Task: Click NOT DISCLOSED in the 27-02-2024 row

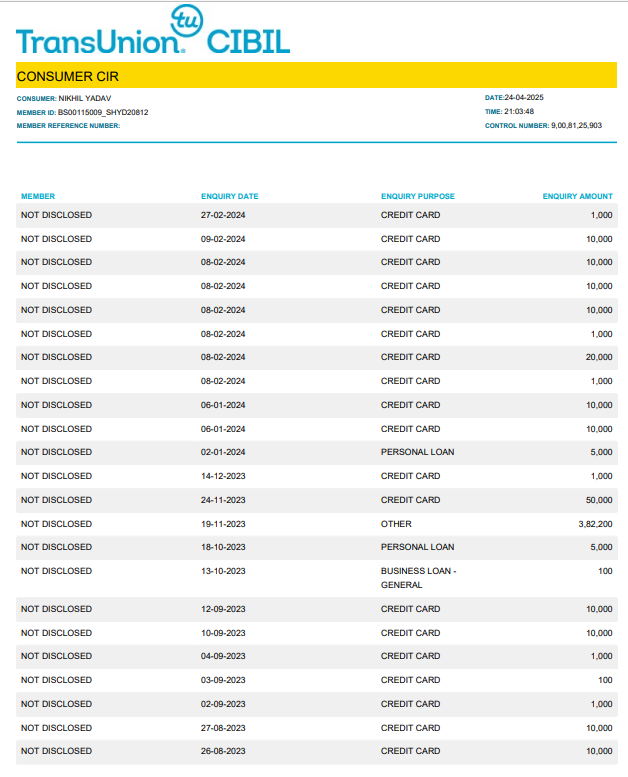Action: click(57, 215)
